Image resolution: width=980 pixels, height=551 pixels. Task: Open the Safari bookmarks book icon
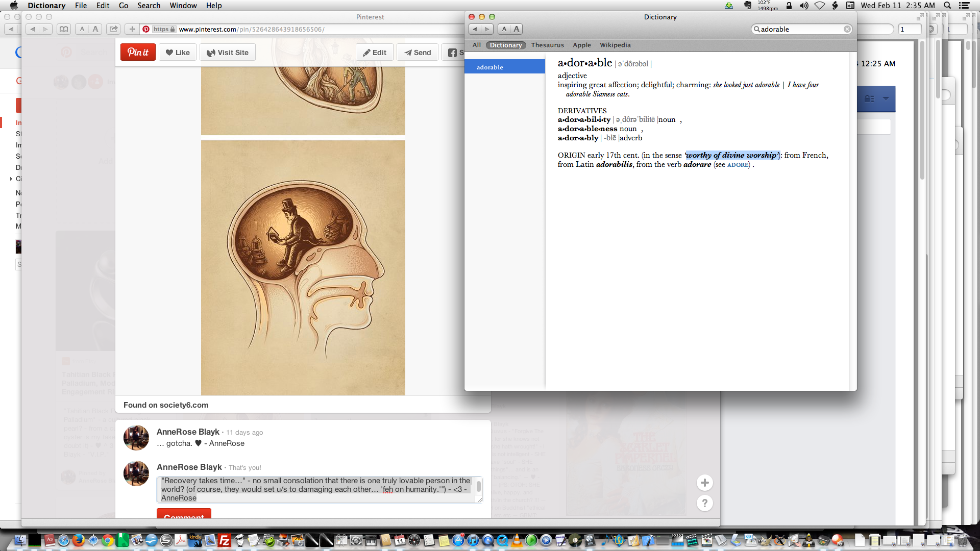[x=64, y=29]
